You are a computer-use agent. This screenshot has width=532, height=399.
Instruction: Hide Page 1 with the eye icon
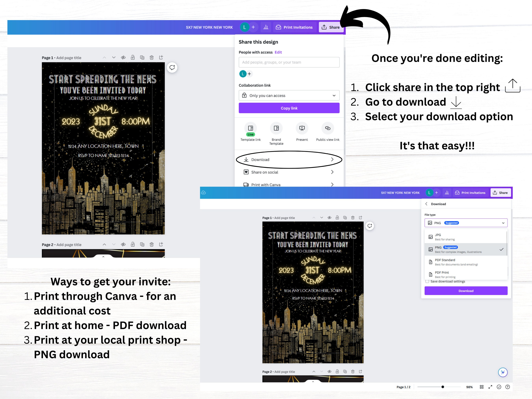[x=123, y=58]
